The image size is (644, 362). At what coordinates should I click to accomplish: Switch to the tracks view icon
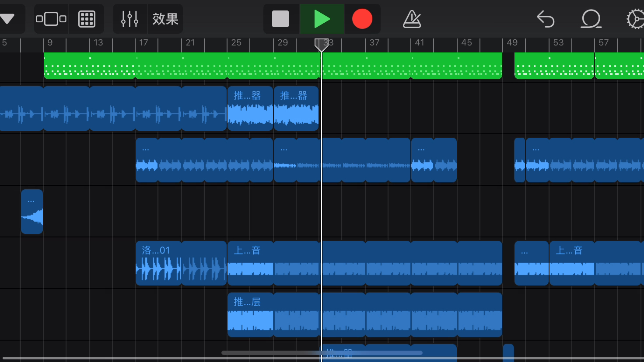tap(51, 19)
